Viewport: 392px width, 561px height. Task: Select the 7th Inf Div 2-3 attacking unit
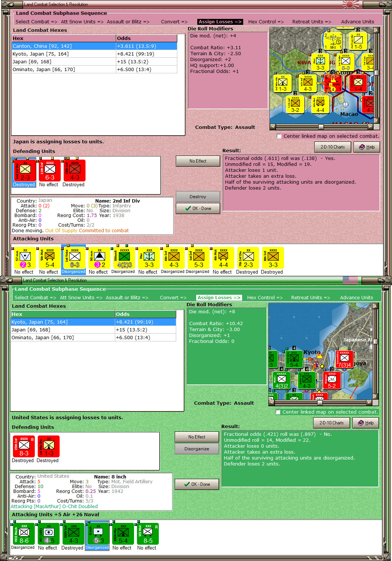pos(248,258)
